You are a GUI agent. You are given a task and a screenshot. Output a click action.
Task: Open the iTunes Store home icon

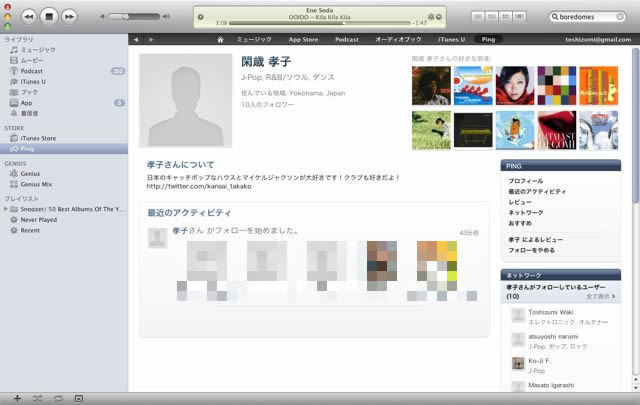click(x=220, y=40)
